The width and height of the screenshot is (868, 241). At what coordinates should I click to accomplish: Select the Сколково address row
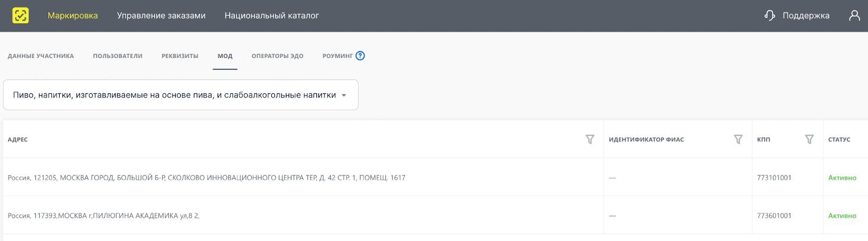coord(206,178)
